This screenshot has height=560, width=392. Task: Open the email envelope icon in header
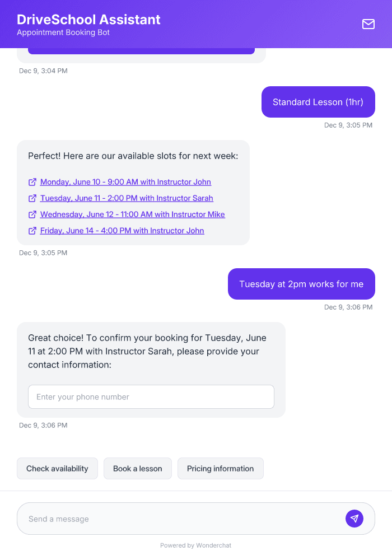click(368, 24)
